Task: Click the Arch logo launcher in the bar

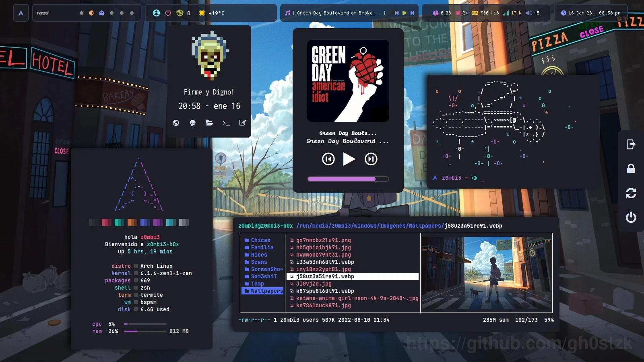Action: (x=21, y=13)
